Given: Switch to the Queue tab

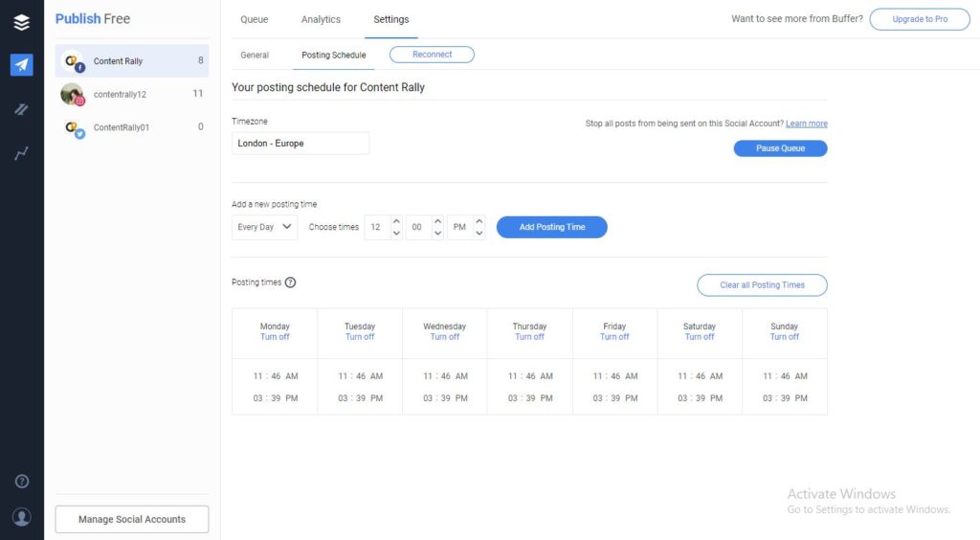Looking at the screenshot, I should click(255, 19).
